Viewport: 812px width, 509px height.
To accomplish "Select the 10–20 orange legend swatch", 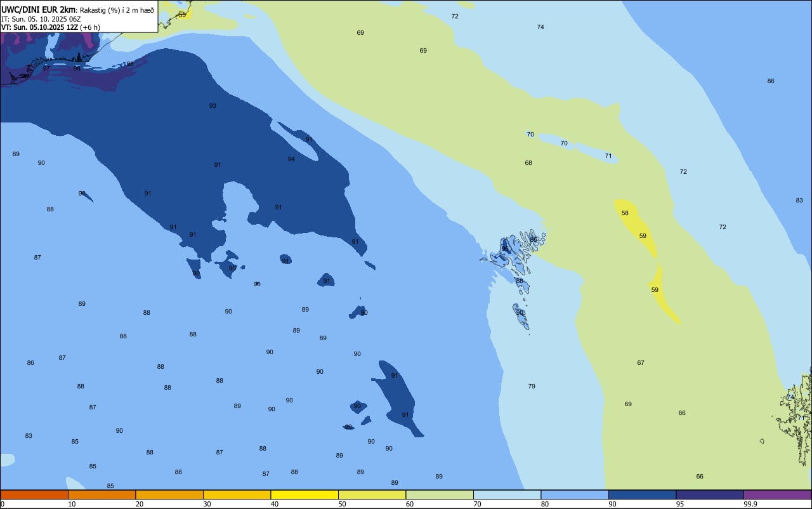I will [101, 494].
